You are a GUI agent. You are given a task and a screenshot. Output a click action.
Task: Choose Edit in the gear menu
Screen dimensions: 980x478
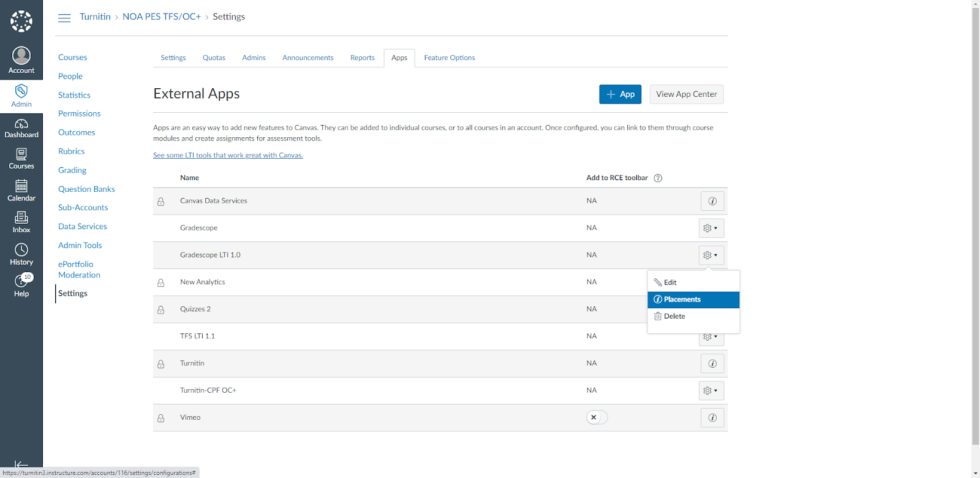tap(693, 283)
